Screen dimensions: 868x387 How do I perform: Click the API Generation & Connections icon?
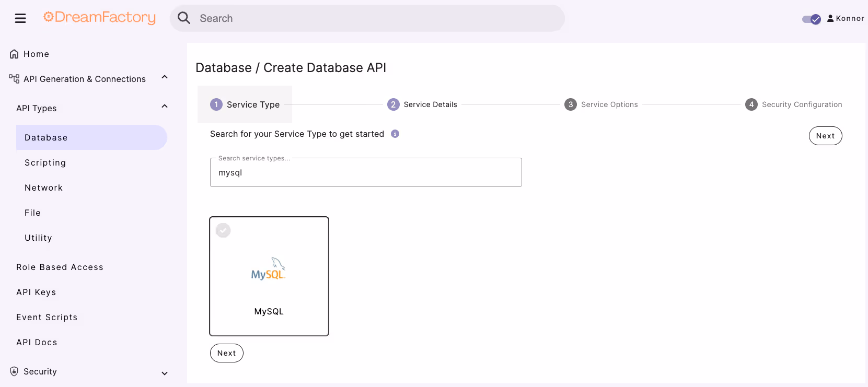[x=14, y=79]
